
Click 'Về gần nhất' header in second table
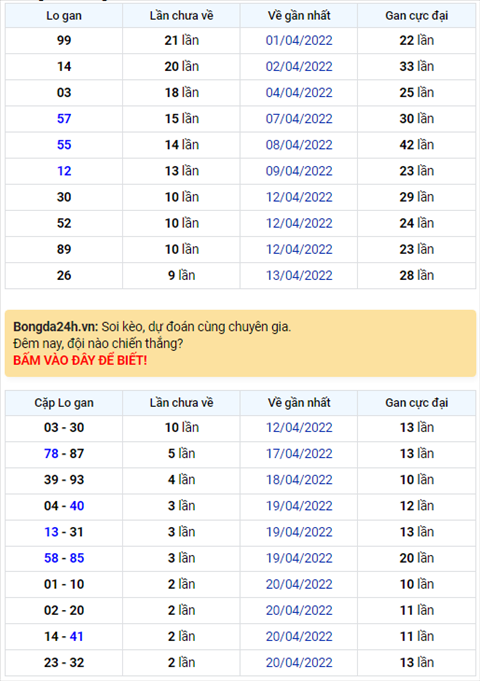point(299,403)
